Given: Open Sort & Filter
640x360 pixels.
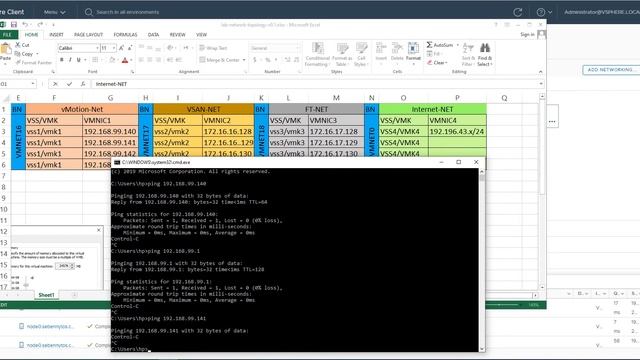Looking at the screenshot, I should [468, 54].
